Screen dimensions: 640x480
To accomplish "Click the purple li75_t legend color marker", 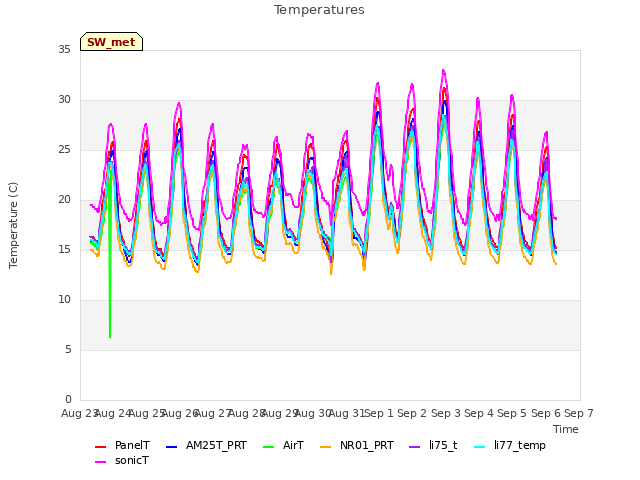I will point(414,447).
